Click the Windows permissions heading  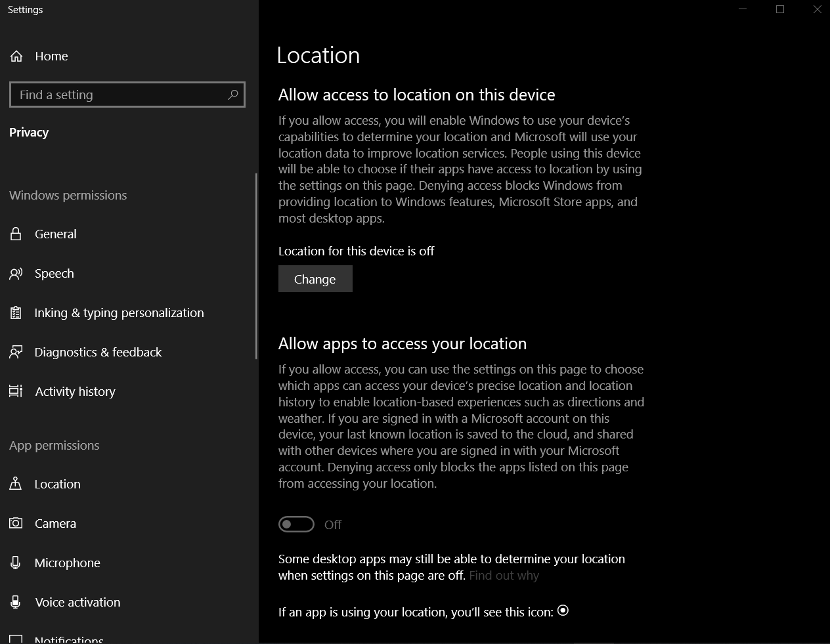(68, 195)
